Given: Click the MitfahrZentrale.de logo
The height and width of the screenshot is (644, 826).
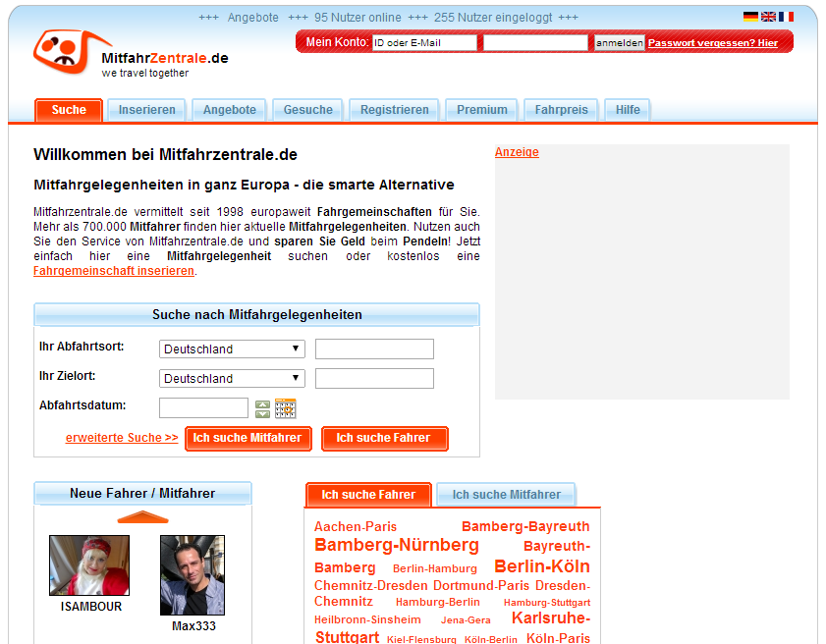Looking at the screenshot, I should point(131,54).
